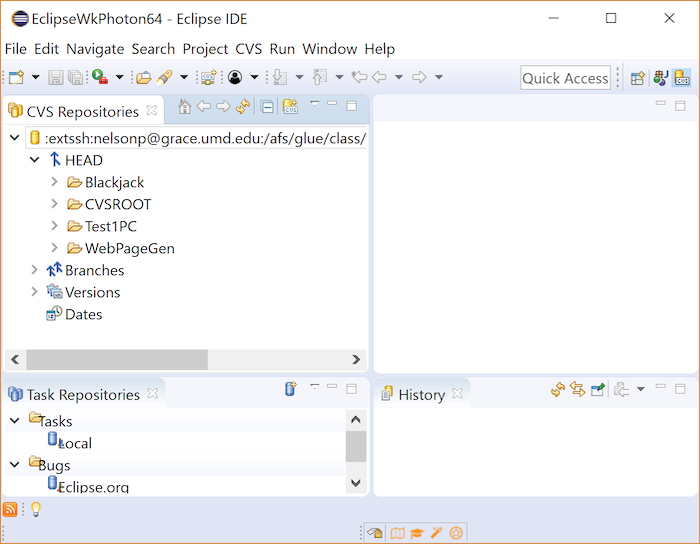This screenshot has height=544, width=700.
Task: Collapse the HEAD tree node
Action: pyautogui.click(x=35, y=160)
